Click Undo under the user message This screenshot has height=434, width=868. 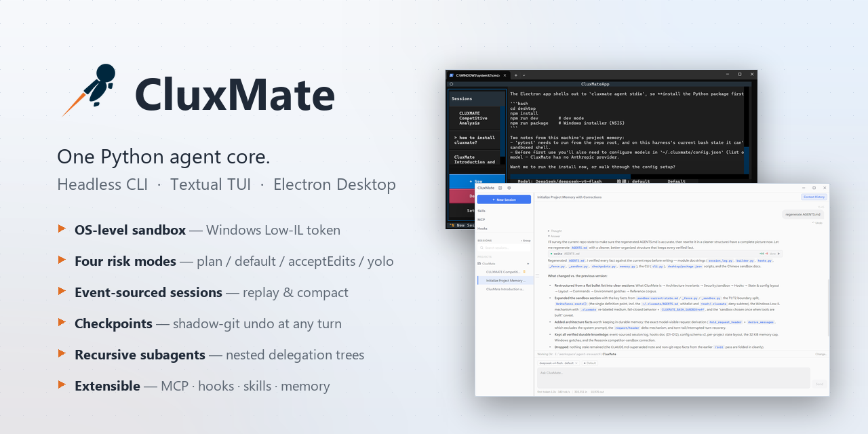coord(816,223)
